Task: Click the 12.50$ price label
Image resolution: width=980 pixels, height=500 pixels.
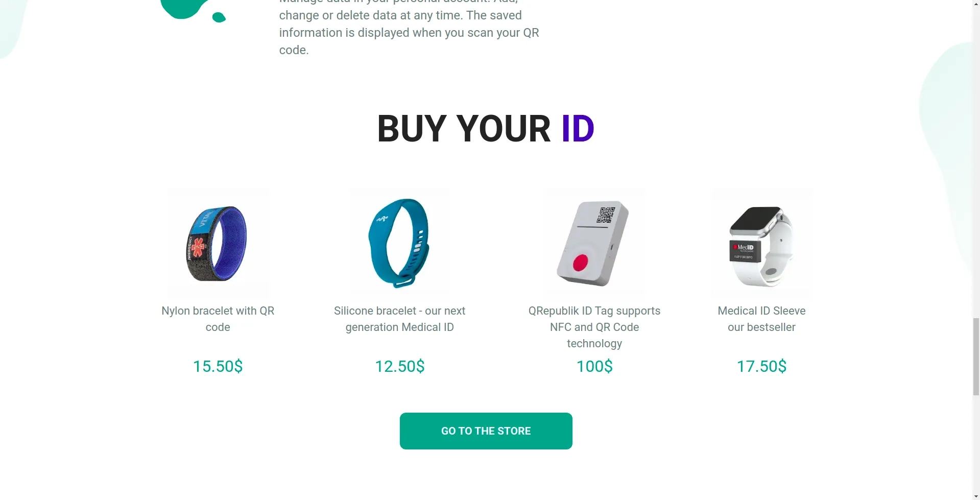Action: (x=399, y=366)
